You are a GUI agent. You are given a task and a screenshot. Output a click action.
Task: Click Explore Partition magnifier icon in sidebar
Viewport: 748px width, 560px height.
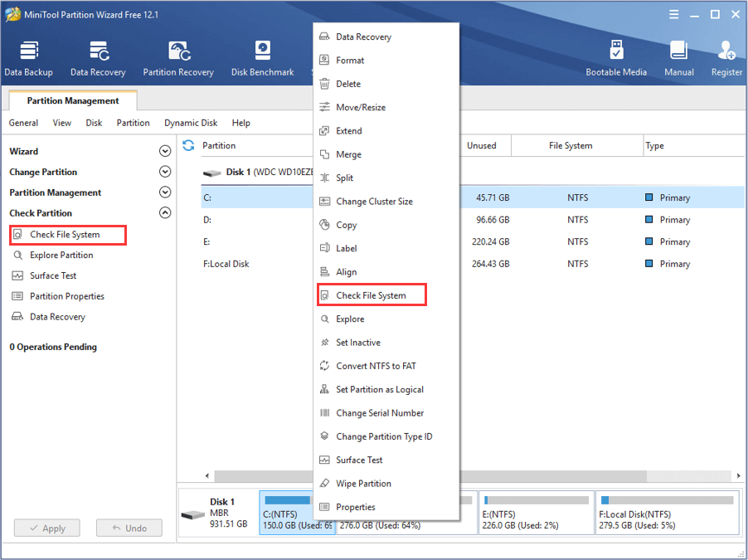pos(17,255)
